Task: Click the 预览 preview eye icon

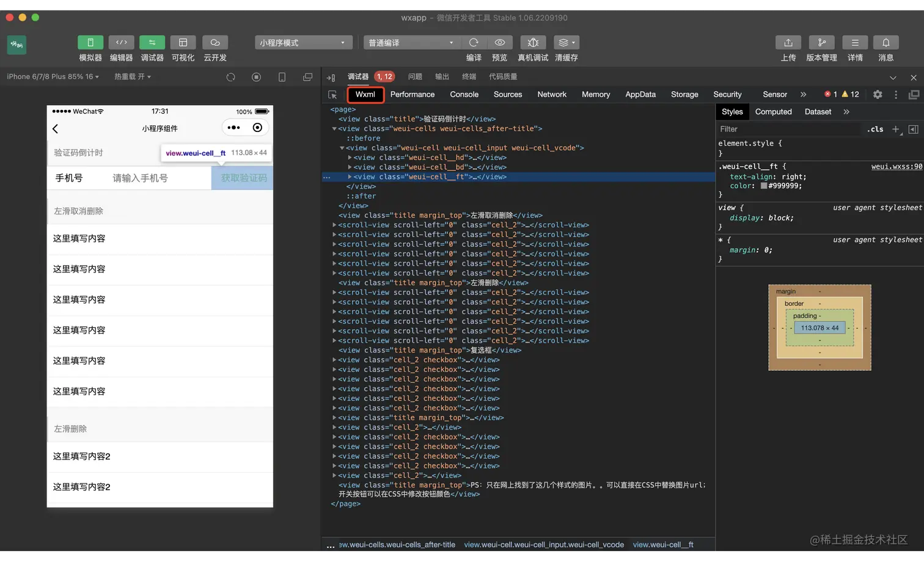Action: tap(500, 42)
